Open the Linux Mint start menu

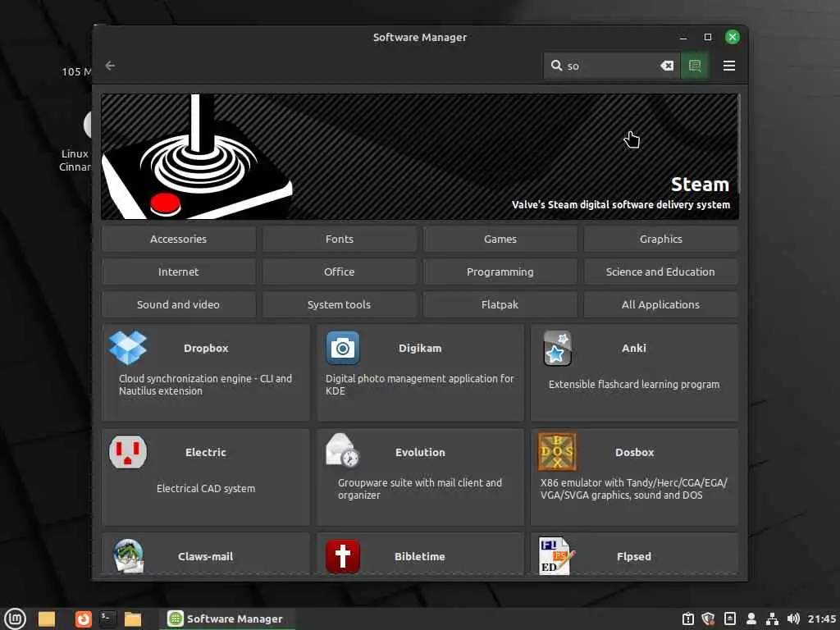tap(15, 619)
